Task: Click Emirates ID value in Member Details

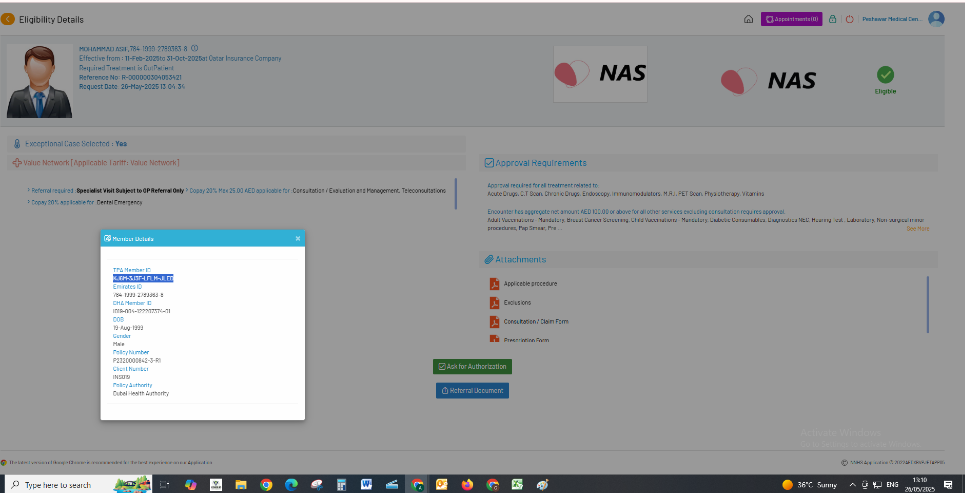Action: 139,295
